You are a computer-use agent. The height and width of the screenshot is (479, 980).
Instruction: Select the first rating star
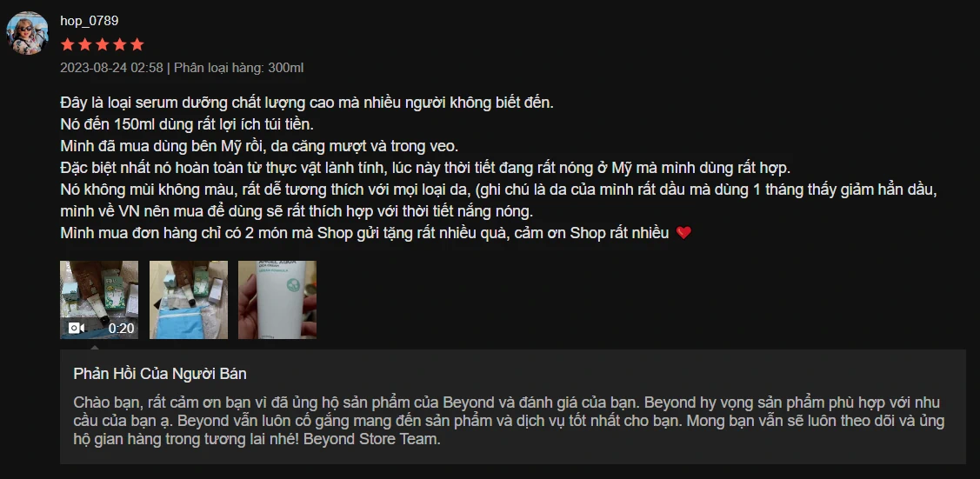[68, 45]
